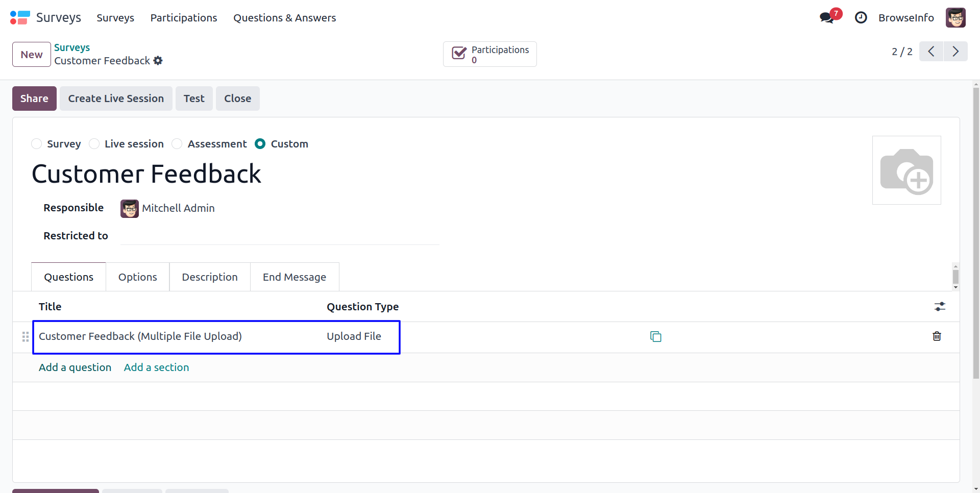Click the Surveys app logo icon
The image size is (980, 493).
pyautogui.click(x=20, y=18)
